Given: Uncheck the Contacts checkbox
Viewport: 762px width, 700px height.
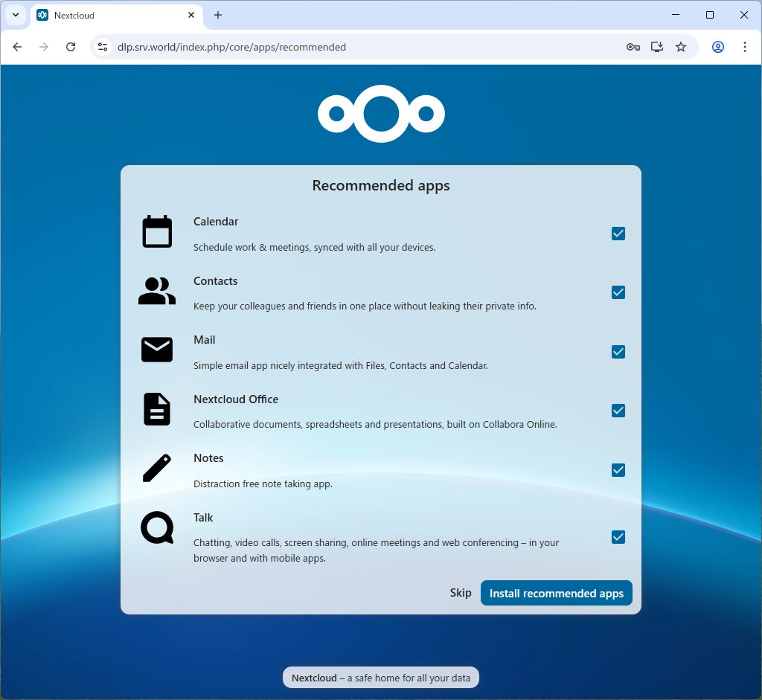Looking at the screenshot, I should [x=618, y=292].
